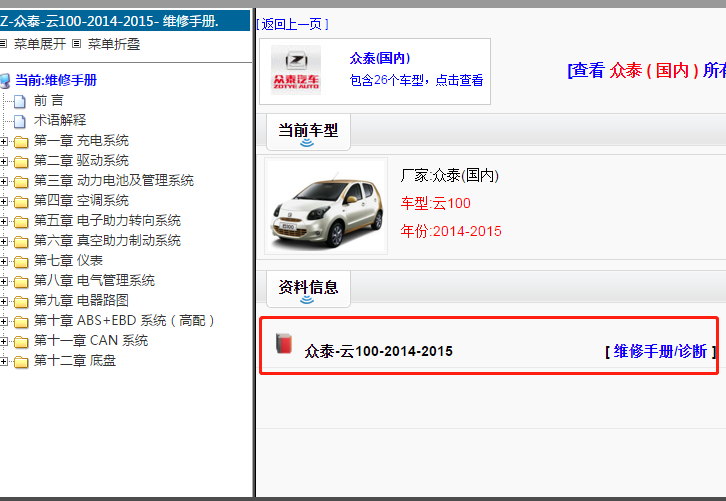This screenshot has height=501, width=726.
Task: Click the 厂家:众泰(国内) text
Action: pyautogui.click(x=450, y=175)
